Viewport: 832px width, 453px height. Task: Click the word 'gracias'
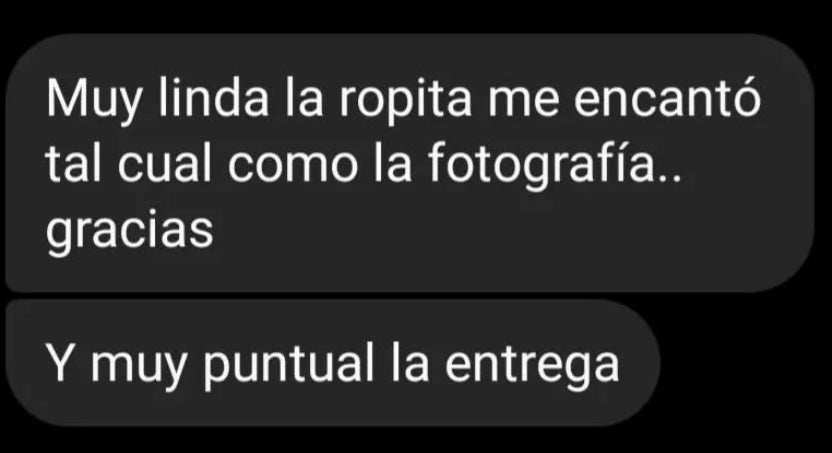[129, 232]
